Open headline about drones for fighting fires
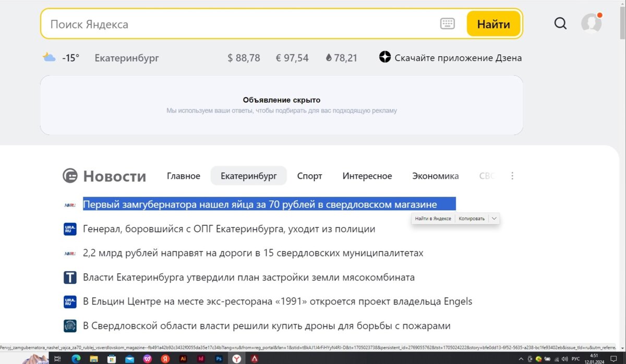Screen dimensions: 626x364 (x=267, y=326)
